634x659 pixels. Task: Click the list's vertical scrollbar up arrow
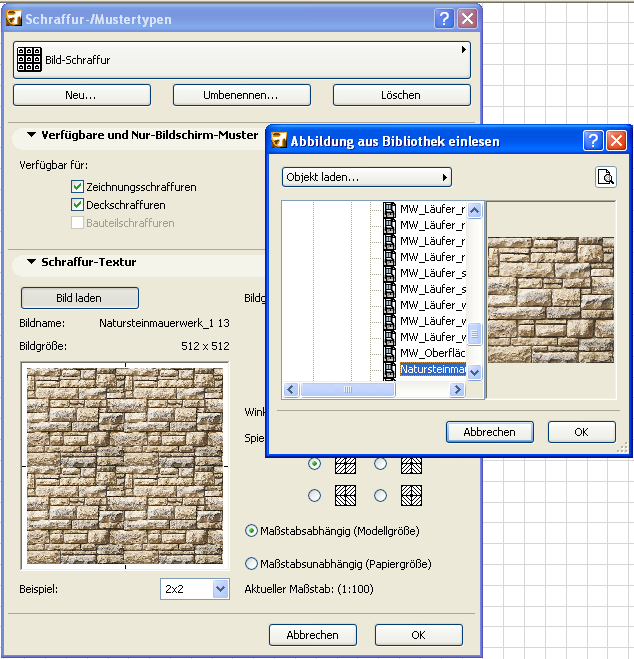[x=475, y=210]
